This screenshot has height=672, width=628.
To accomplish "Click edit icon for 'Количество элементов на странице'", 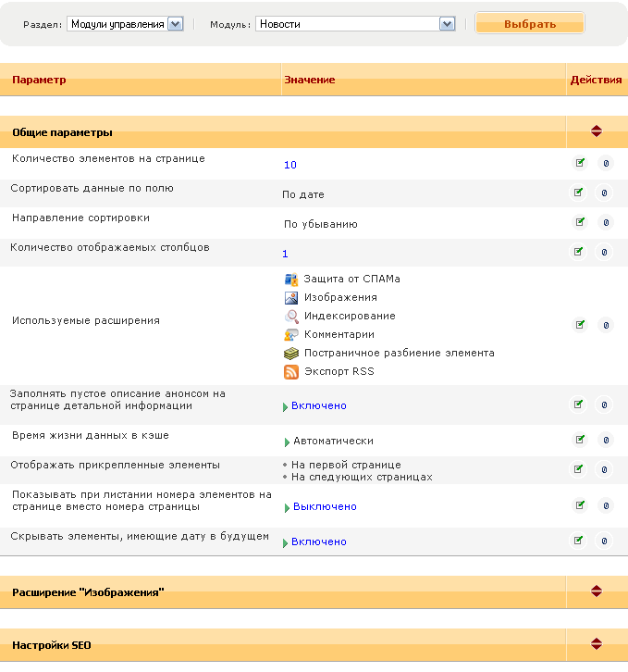I will point(580,163).
